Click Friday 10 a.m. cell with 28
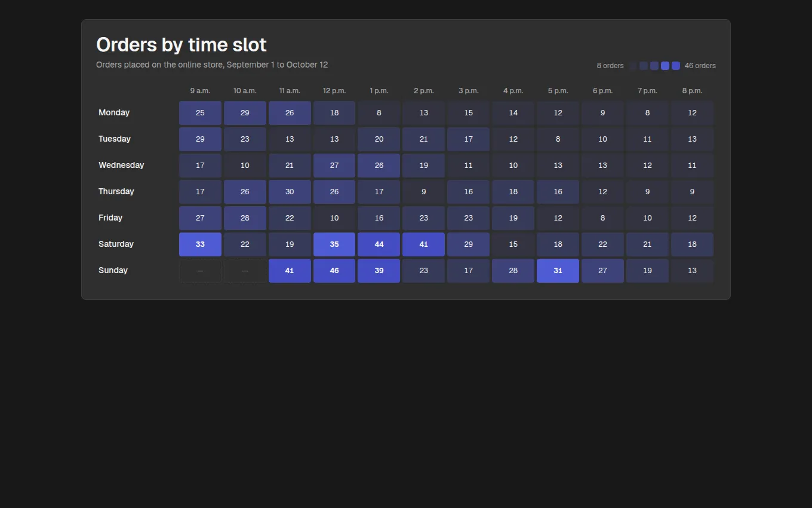Screen dimensions: 812x508 pyautogui.click(x=245, y=218)
